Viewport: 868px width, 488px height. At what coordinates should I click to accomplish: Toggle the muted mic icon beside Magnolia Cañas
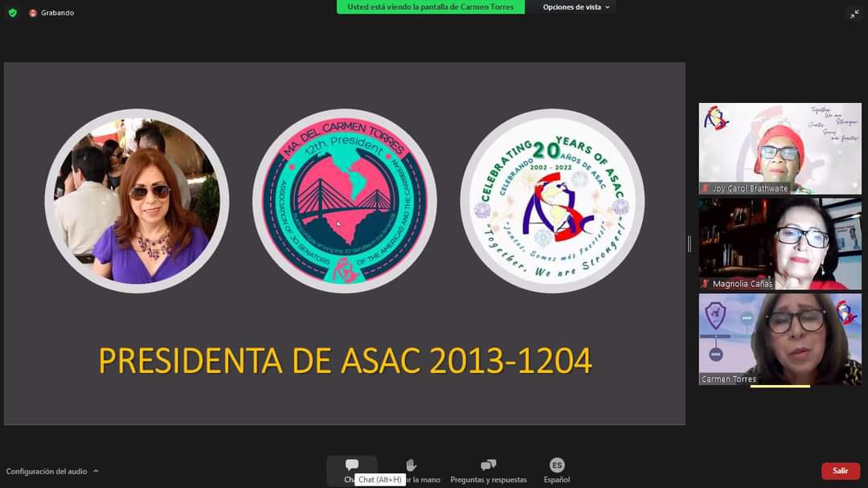point(706,283)
